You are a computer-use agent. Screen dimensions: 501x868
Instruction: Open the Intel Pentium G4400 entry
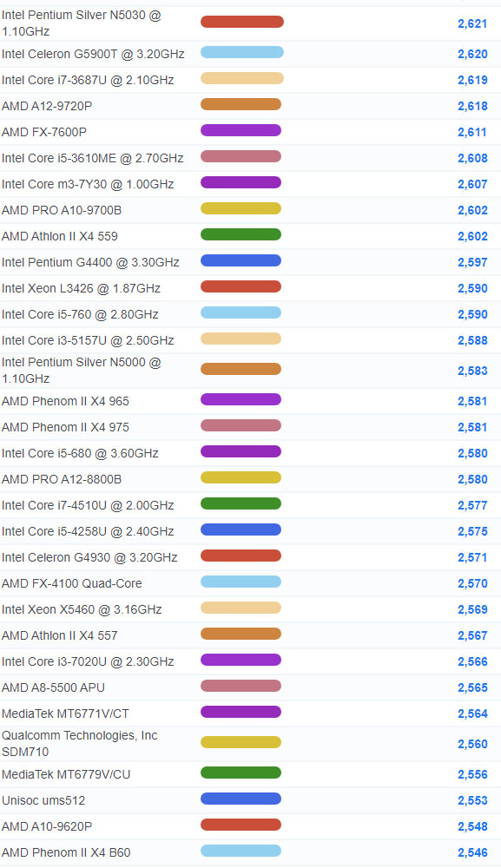click(90, 262)
